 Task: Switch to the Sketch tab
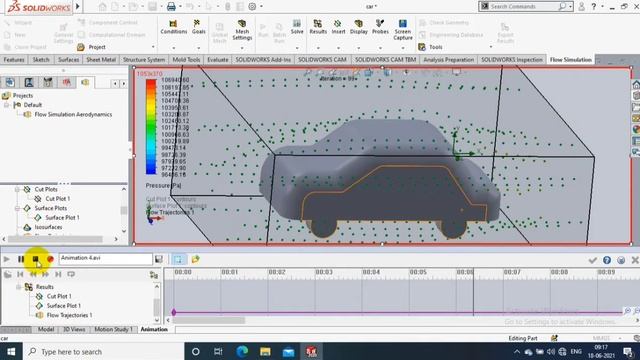41,60
